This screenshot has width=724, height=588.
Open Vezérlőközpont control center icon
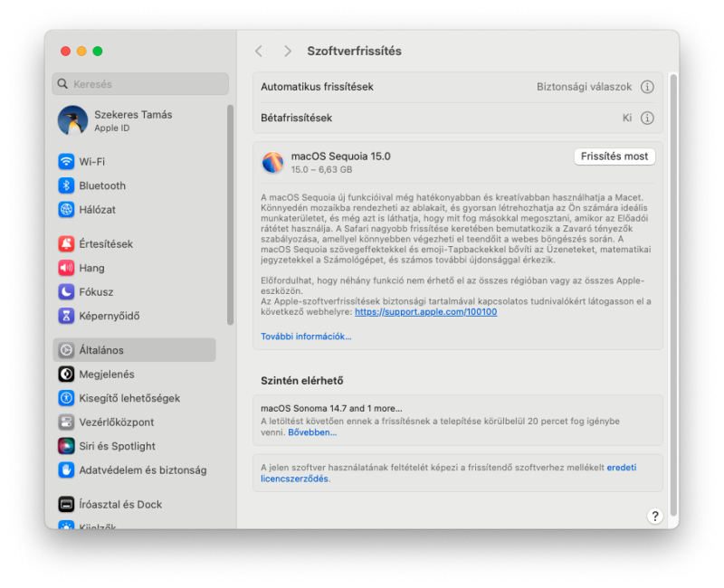tap(66, 422)
